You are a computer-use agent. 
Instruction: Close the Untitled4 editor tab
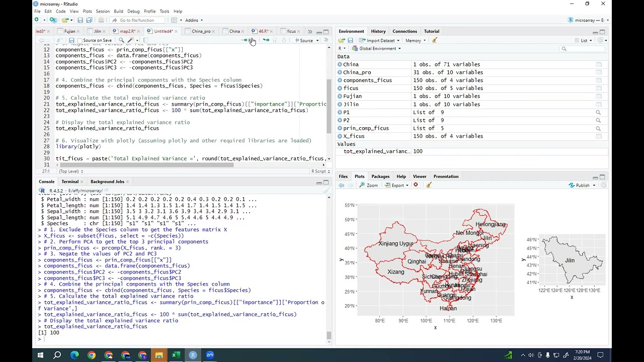(176, 31)
